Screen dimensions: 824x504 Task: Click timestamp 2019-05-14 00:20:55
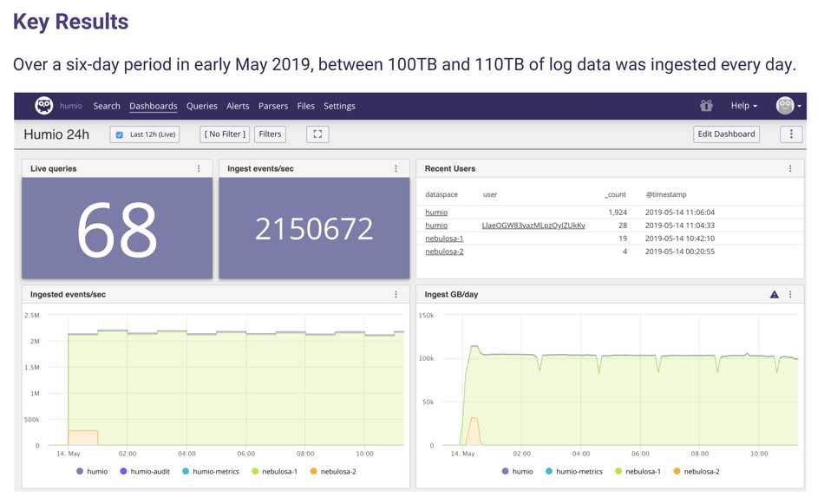click(x=680, y=252)
